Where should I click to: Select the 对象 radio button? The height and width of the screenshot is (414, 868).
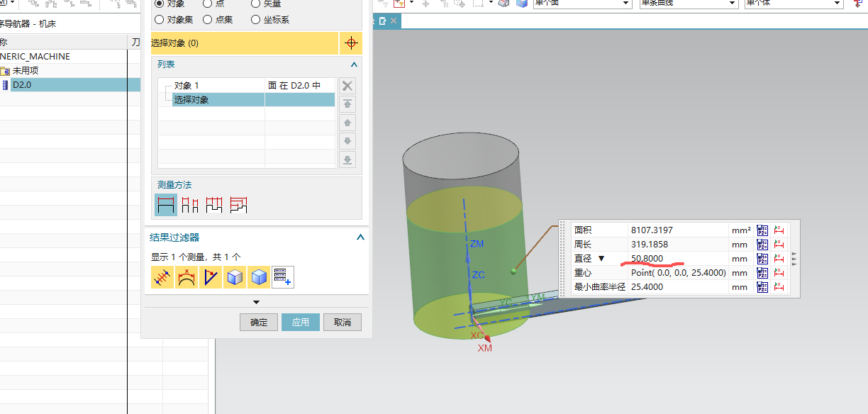pyautogui.click(x=159, y=4)
